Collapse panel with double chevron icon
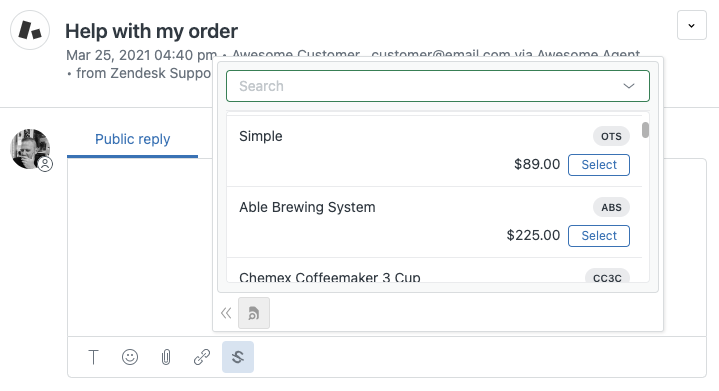 (x=226, y=313)
